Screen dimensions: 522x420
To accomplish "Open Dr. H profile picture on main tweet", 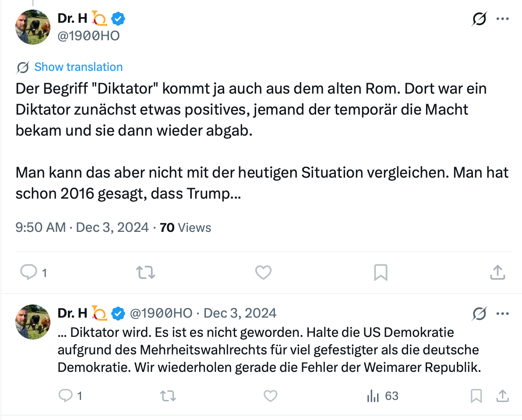I will click(33, 27).
